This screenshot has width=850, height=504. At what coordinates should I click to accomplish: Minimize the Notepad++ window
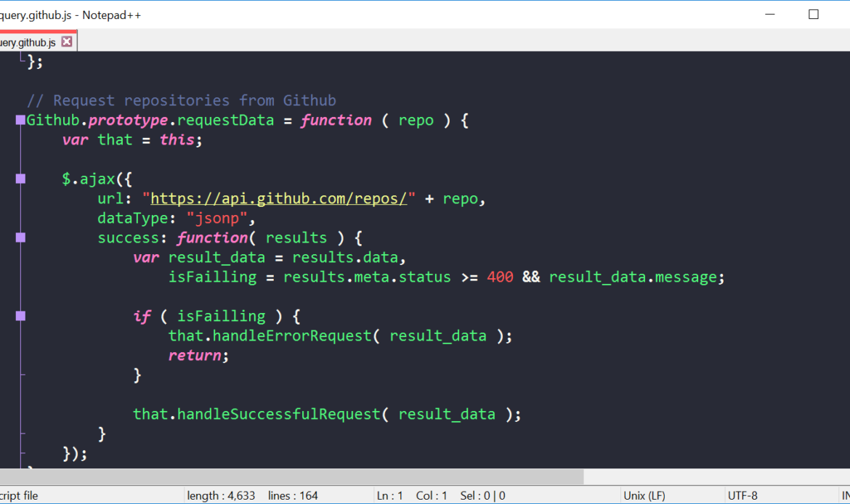click(x=770, y=15)
